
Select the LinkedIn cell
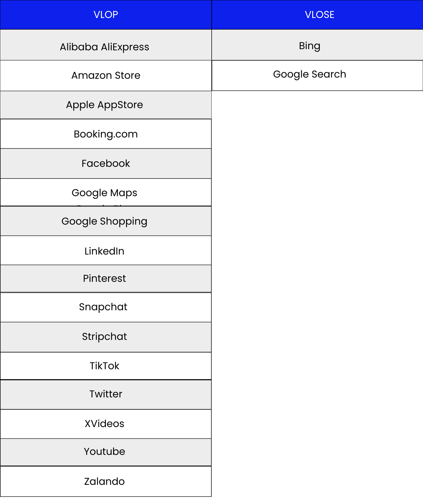click(x=104, y=251)
